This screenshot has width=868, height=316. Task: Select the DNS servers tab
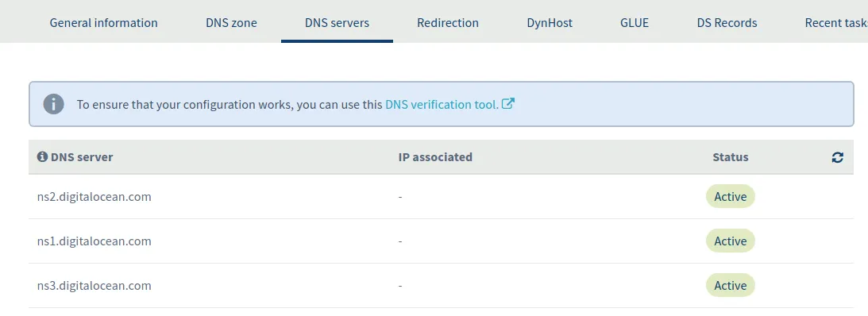tap(338, 23)
